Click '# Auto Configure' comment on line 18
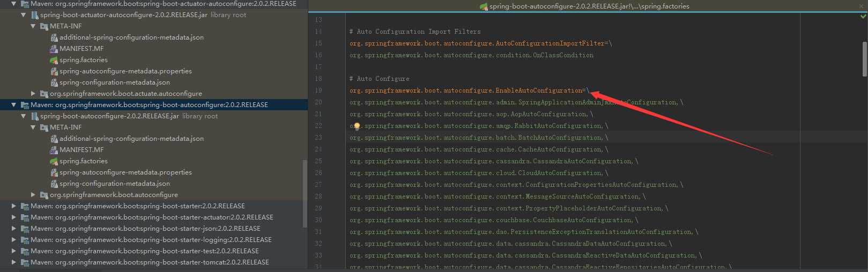The image size is (868, 272). [x=379, y=79]
